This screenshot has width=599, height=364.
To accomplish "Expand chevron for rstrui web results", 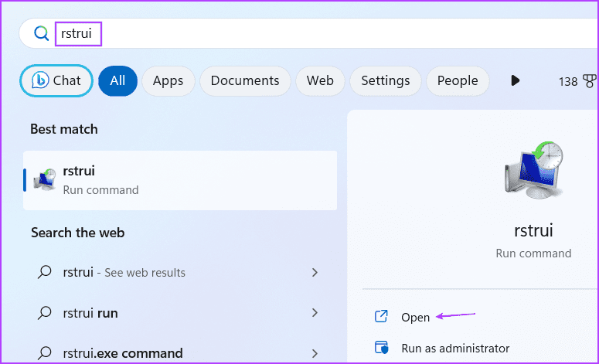I will [315, 273].
